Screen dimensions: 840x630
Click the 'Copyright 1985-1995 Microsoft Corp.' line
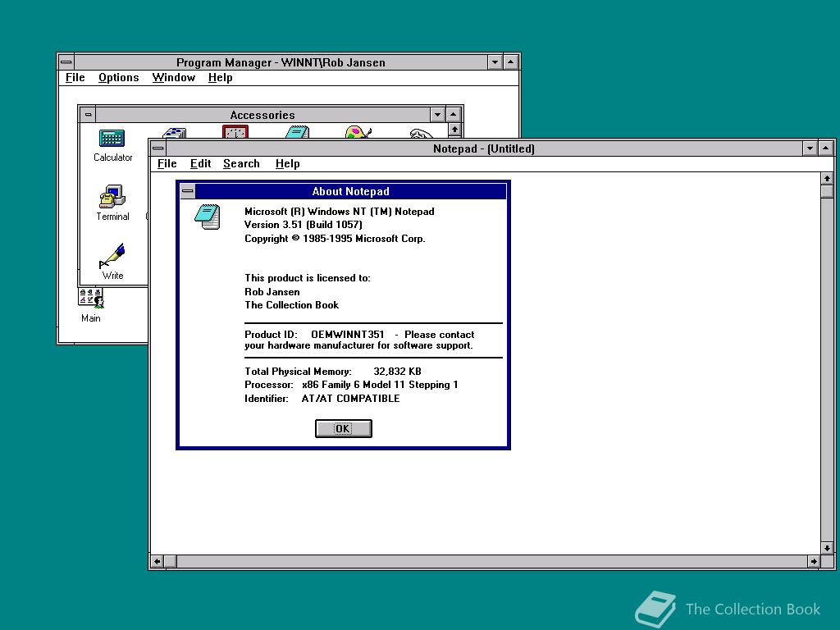tap(335, 239)
